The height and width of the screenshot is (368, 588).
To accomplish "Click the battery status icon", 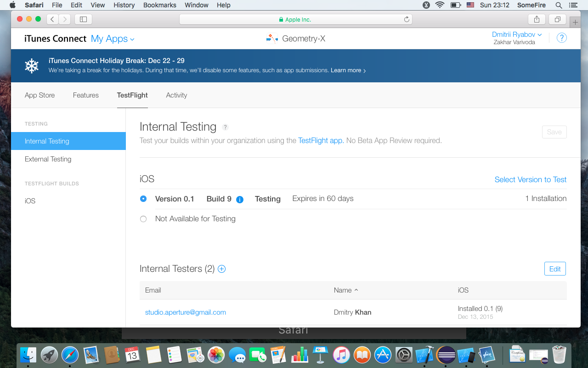I will (456, 5).
